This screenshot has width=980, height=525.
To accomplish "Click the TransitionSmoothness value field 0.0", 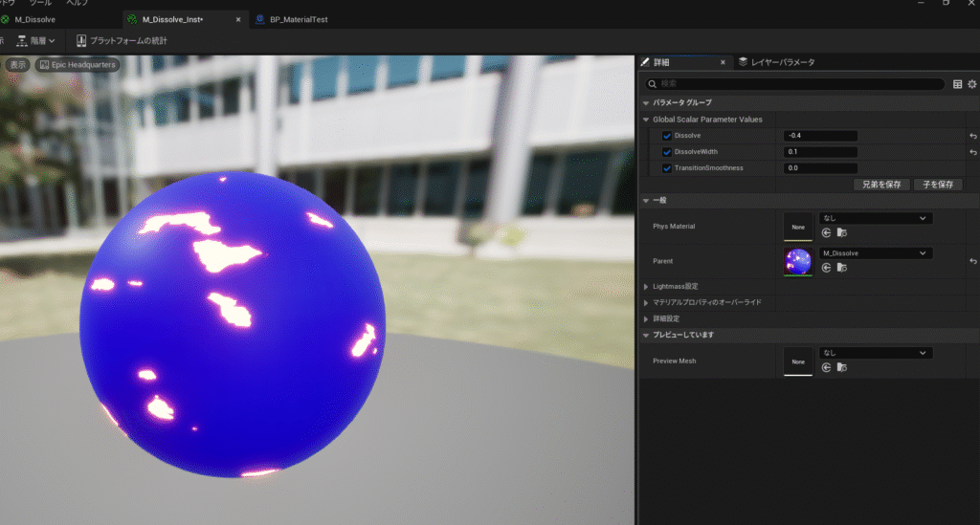I will (x=820, y=168).
